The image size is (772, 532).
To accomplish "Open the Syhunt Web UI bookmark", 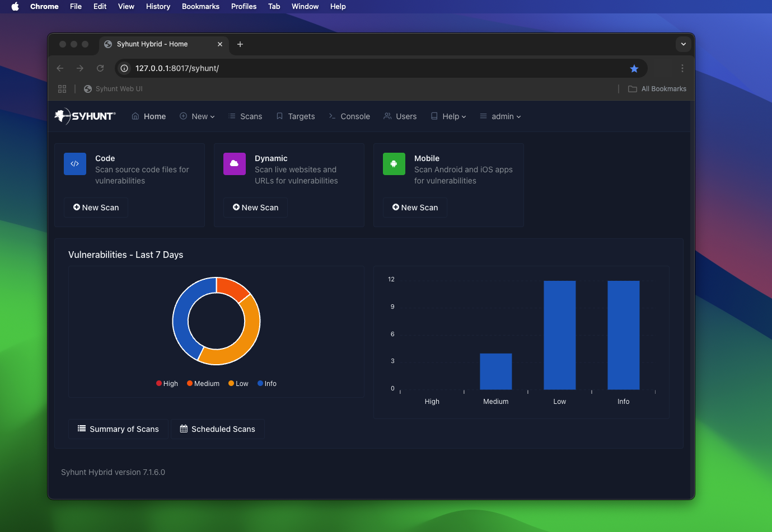I will point(113,89).
